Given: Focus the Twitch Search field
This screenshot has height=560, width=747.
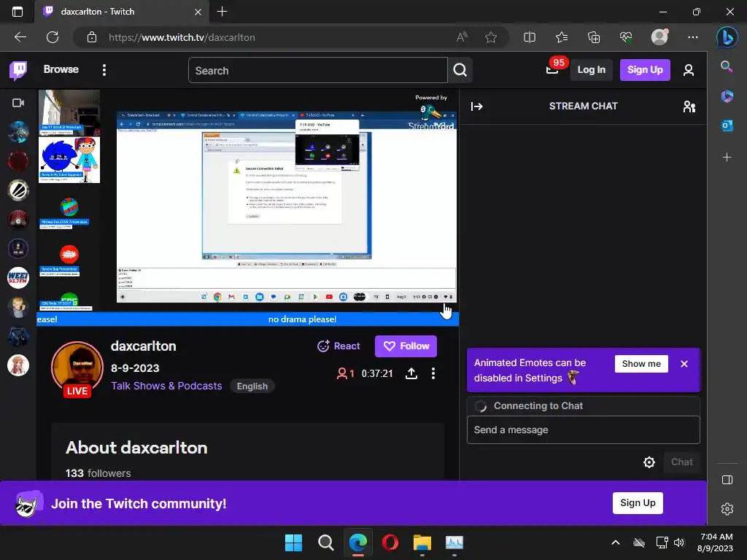Looking at the screenshot, I should point(318,71).
